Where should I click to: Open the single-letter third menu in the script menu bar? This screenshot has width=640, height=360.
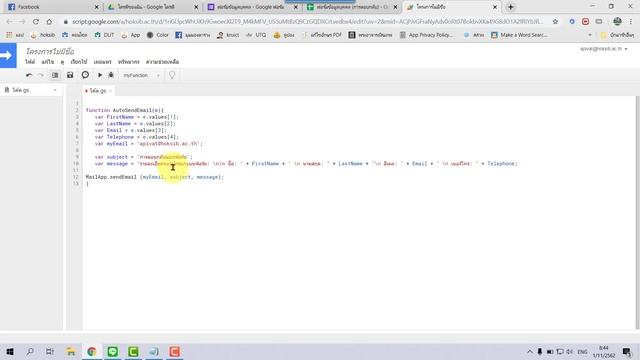click(x=62, y=62)
